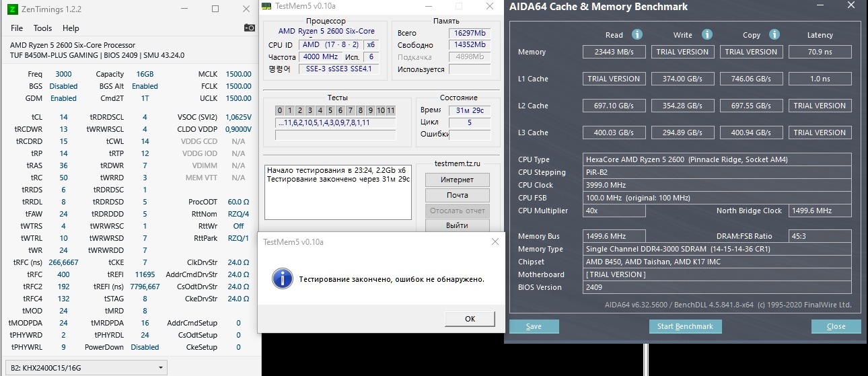This screenshot has width=868, height=376.
Task: Click the Отослать отчет button
Action: 457,211
